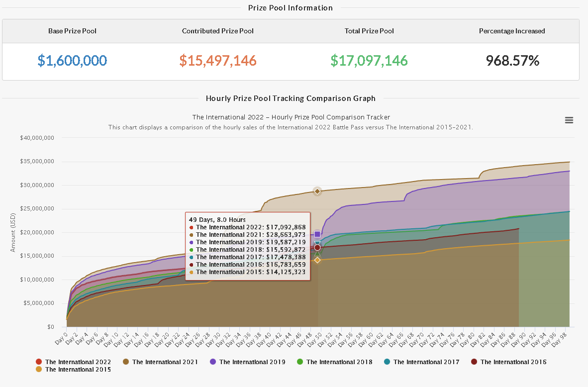Click the Percentage Increased column header
Screen dimensions: 588x387
pyautogui.click(x=512, y=31)
